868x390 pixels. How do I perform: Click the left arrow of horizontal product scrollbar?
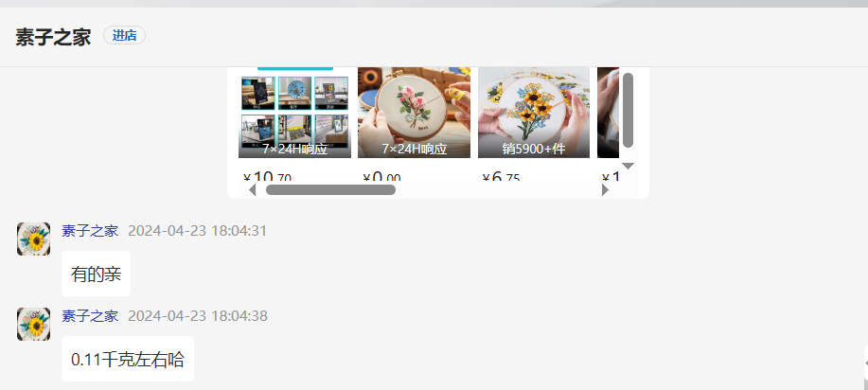252,190
